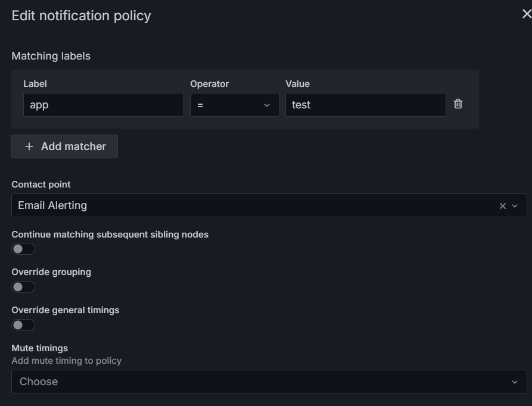532x406 pixels.
Task: Click the Operator field chevron arrow
Action: pyautogui.click(x=266, y=105)
